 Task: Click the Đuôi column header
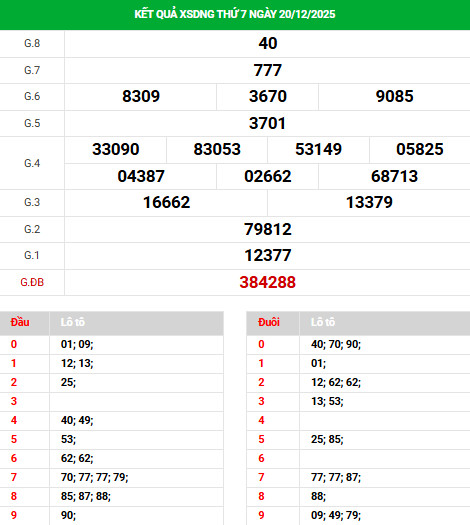pyautogui.click(x=269, y=322)
